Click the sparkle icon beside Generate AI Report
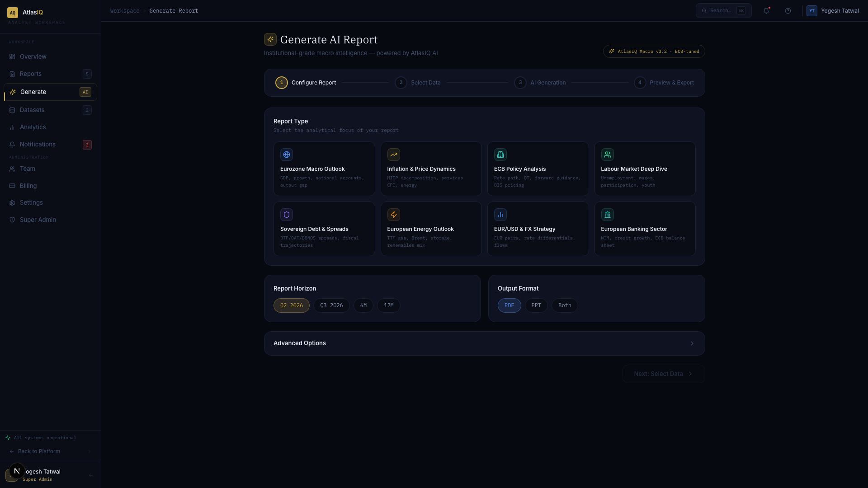 [270, 39]
